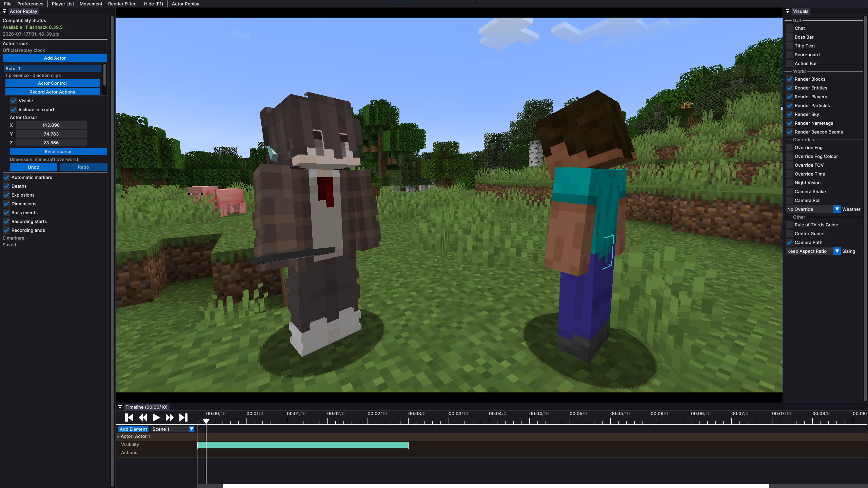This screenshot has height=488, width=868.
Task: Disable Render Beacon Beams checkbox
Action: tap(790, 132)
